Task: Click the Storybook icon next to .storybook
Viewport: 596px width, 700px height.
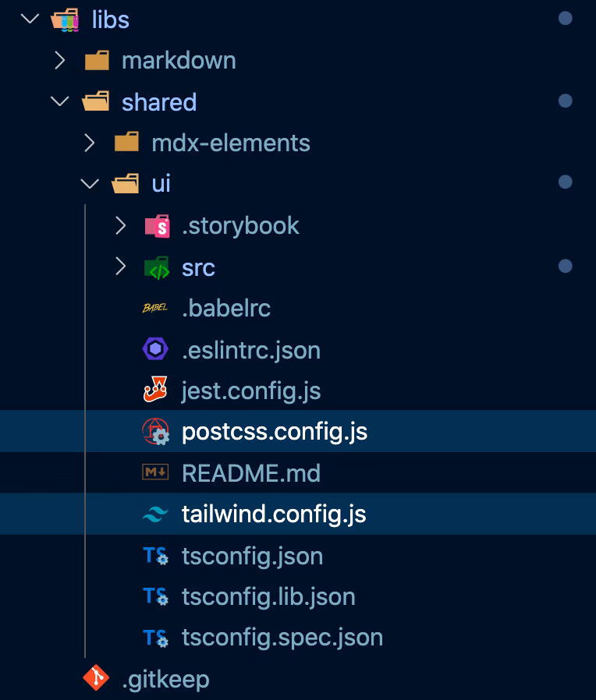Action: coord(157,226)
